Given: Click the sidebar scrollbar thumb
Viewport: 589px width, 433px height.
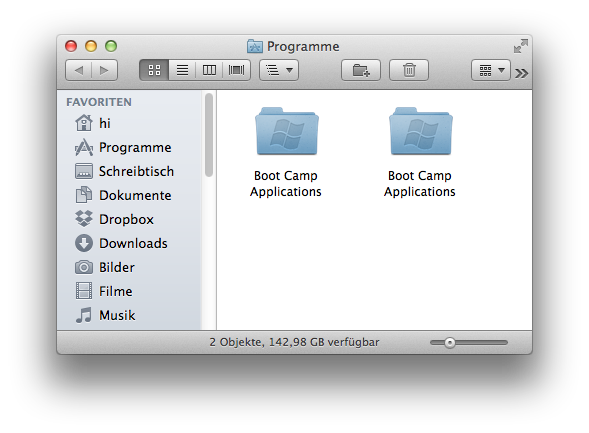Looking at the screenshot, I should [209, 134].
